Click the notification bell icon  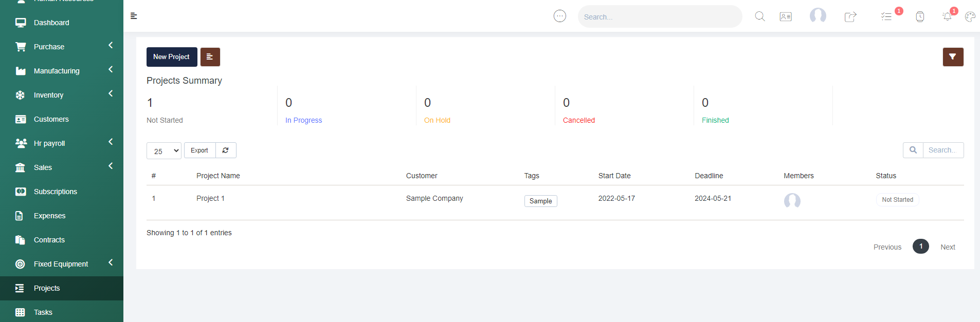pos(947,17)
